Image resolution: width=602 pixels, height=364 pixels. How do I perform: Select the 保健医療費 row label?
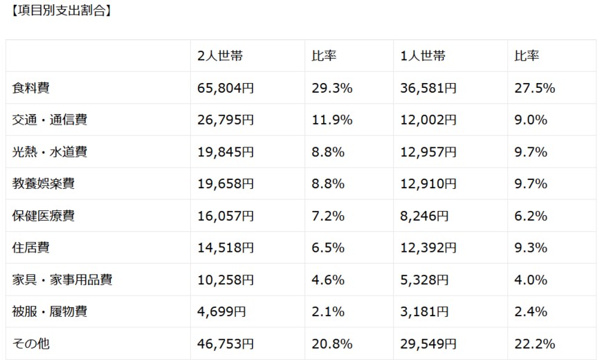44,215
